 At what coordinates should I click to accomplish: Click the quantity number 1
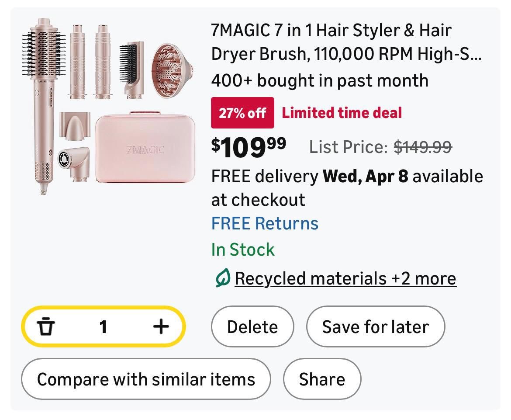tap(103, 326)
